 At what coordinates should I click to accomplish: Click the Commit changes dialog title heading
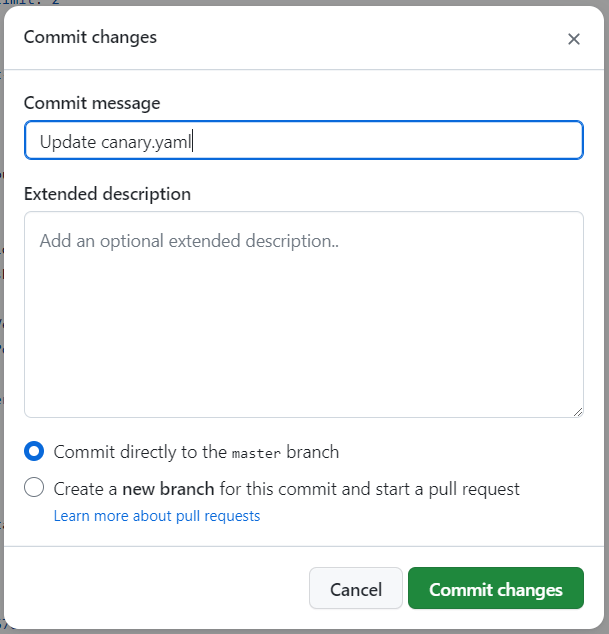(x=90, y=37)
